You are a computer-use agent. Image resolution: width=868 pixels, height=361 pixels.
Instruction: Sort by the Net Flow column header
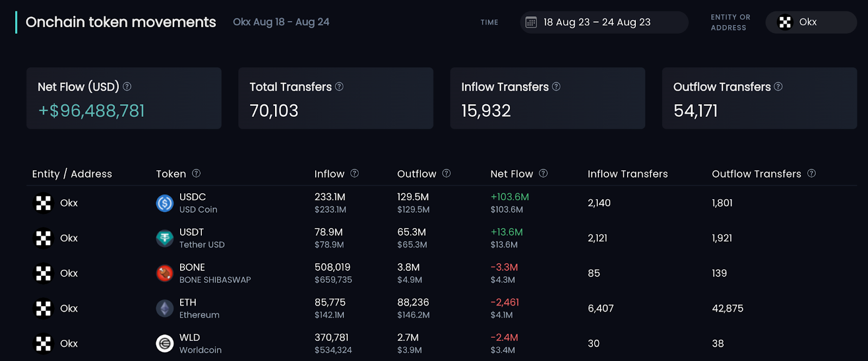tap(512, 174)
